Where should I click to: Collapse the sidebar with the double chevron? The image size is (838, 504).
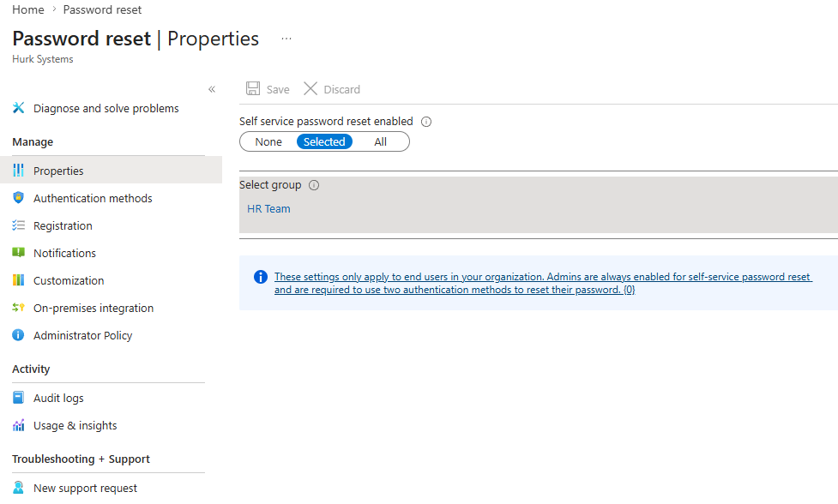click(x=212, y=89)
